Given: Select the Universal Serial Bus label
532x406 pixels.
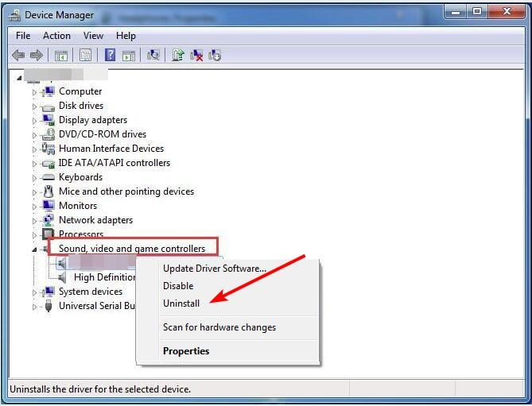Looking at the screenshot, I should click(97, 306).
